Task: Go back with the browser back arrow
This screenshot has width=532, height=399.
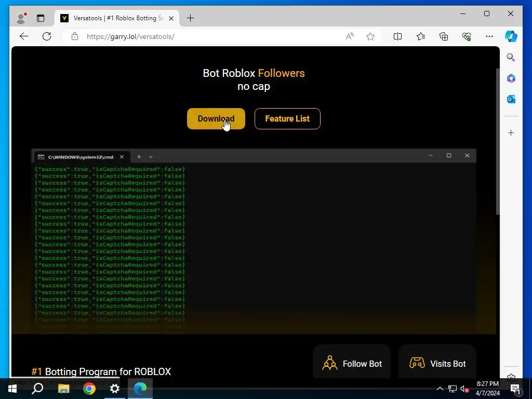Action: (24, 36)
